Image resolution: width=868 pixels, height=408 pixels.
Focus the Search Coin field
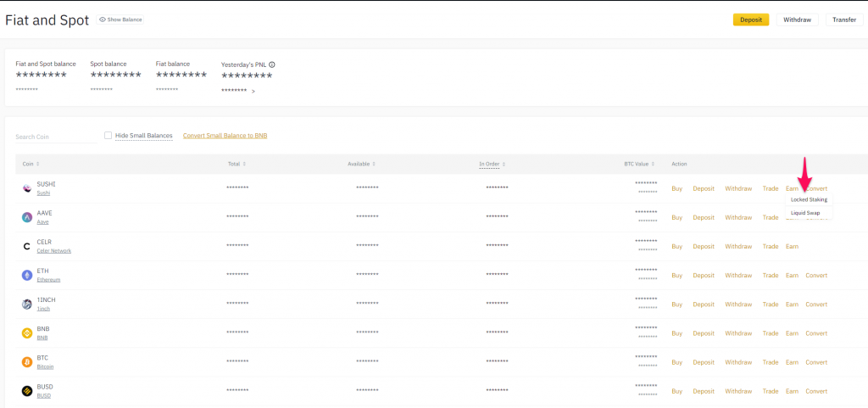56,137
